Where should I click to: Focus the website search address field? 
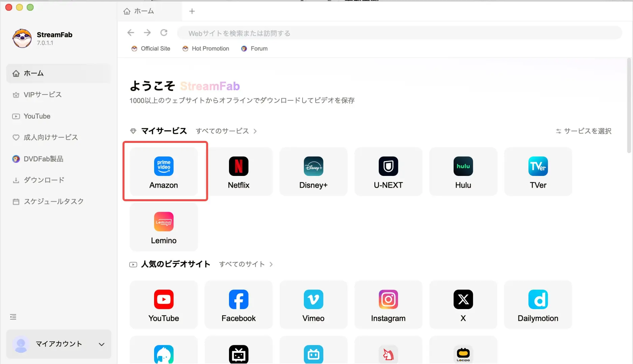pos(400,33)
